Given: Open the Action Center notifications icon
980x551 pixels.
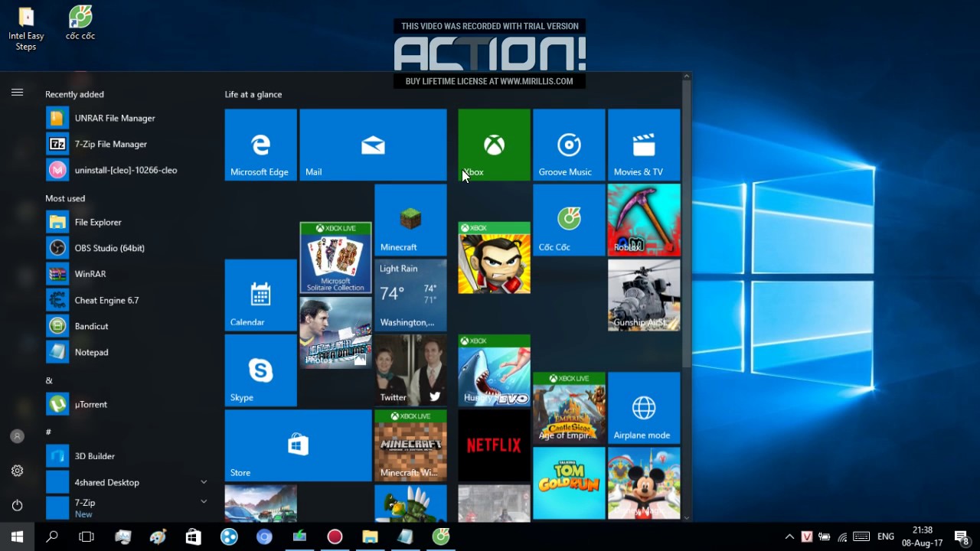Looking at the screenshot, I should [962, 536].
